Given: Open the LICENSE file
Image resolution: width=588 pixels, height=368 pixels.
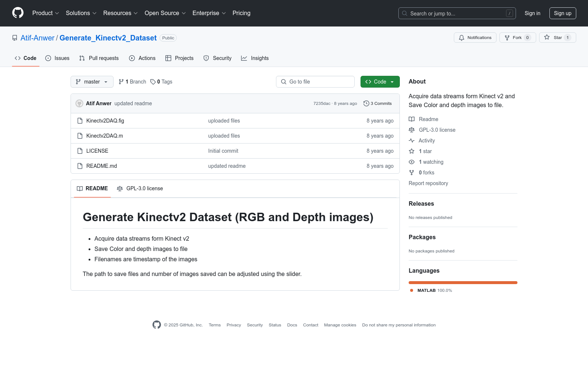Looking at the screenshot, I should click(97, 151).
